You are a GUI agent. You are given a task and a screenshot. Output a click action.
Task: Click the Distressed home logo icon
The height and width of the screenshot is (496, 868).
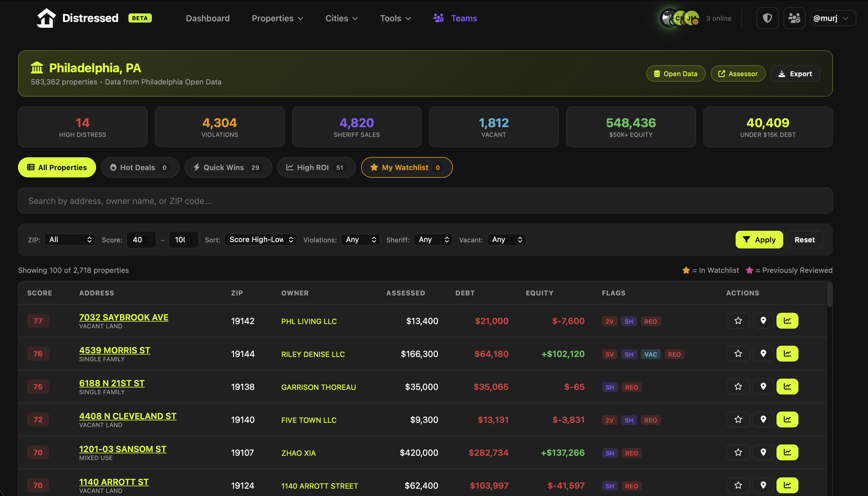pyautogui.click(x=46, y=18)
